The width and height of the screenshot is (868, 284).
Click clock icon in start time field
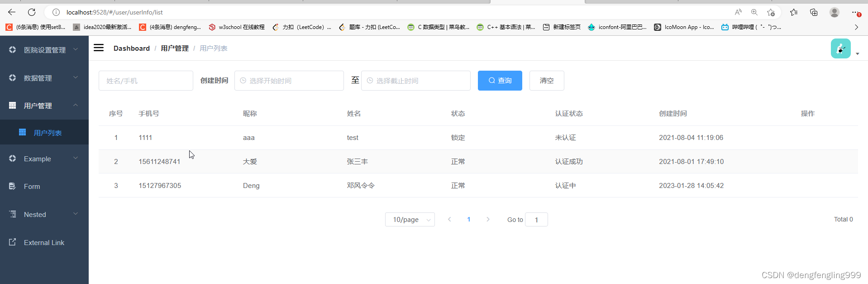[243, 80]
